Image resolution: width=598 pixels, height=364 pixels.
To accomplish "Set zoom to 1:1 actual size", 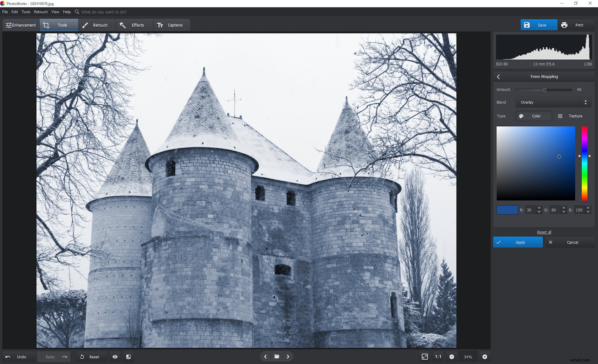I will pos(438,356).
